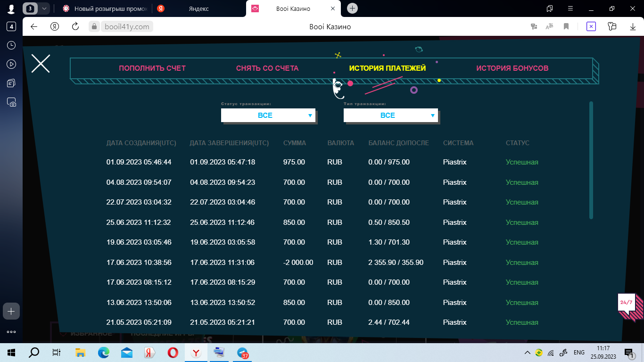
Task: Select the 01.09.2023 05:46:44 creation date
Action: coord(139,162)
